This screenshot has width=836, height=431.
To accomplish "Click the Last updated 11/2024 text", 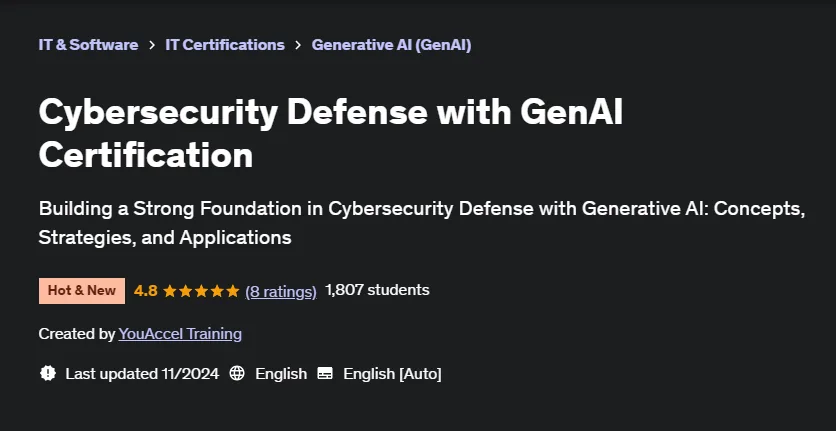I will [142, 374].
